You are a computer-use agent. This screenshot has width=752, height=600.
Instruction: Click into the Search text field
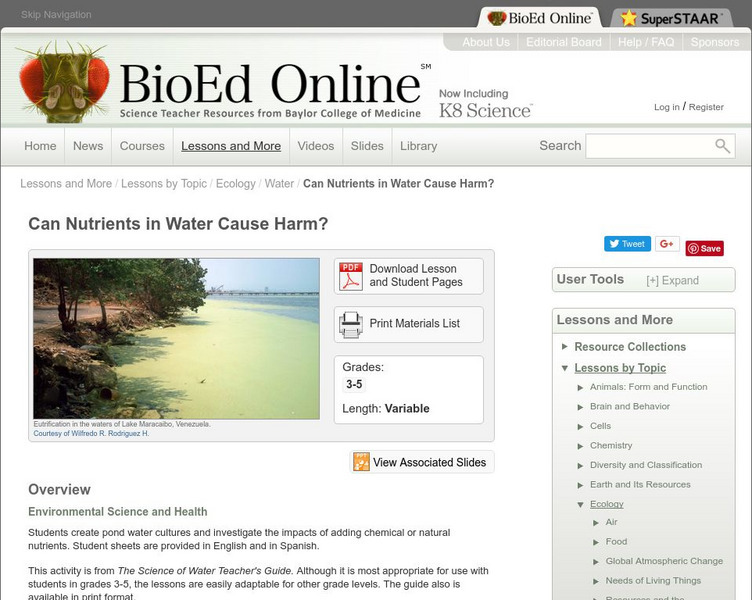[x=649, y=146]
